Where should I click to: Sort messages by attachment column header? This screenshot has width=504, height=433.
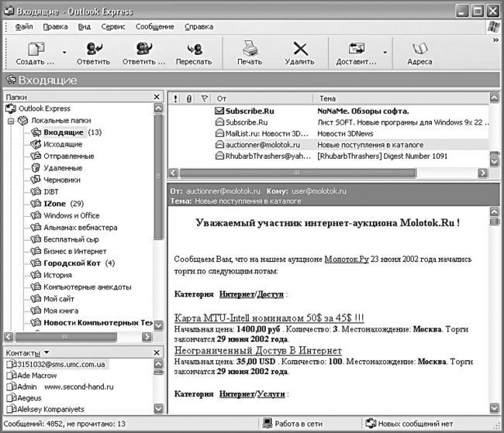189,98
